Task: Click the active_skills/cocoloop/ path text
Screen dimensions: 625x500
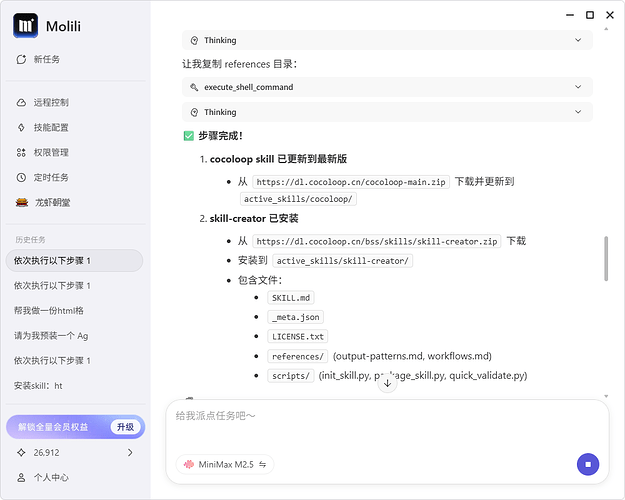Action: click(298, 199)
